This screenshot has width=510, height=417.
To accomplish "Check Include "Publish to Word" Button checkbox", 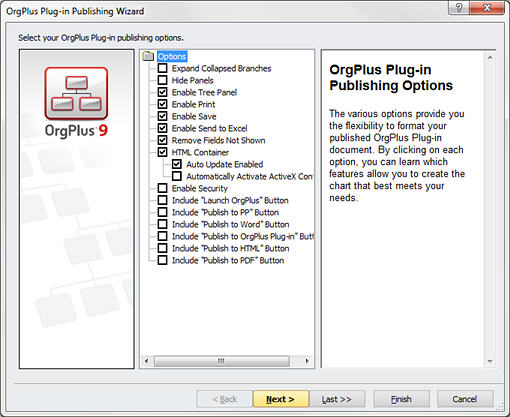I will tap(162, 224).
